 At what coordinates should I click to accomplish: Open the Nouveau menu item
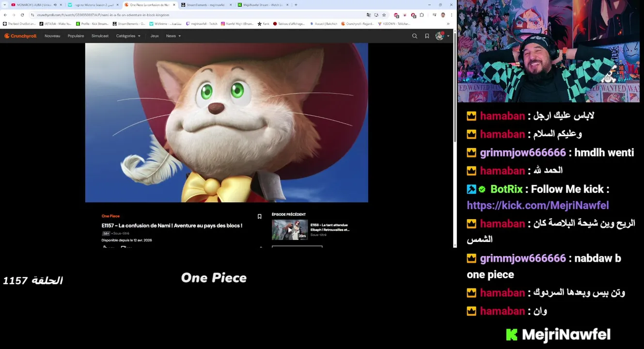point(52,36)
